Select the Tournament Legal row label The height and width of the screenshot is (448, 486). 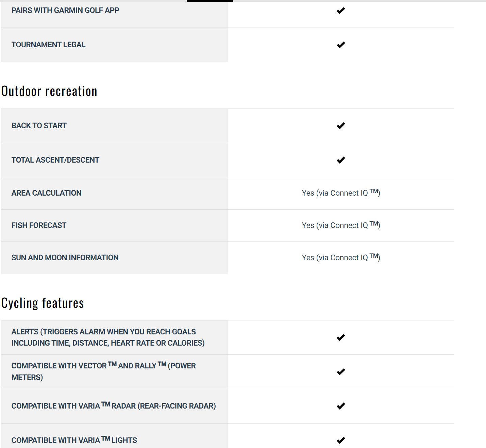48,45
